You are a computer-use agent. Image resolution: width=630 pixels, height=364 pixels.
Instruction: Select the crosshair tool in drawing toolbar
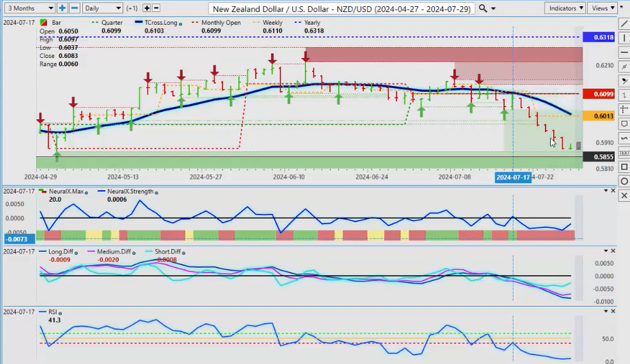[x=624, y=110]
